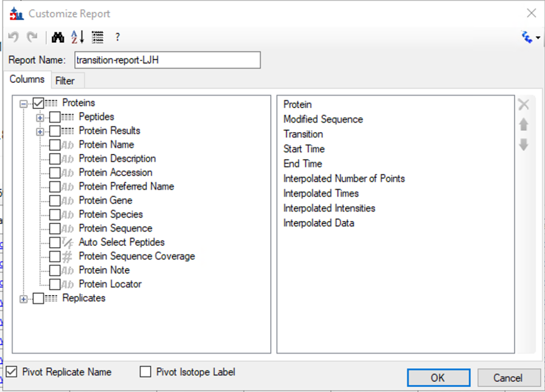
Task: Click the redo arrow icon
Action: pos(32,38)
